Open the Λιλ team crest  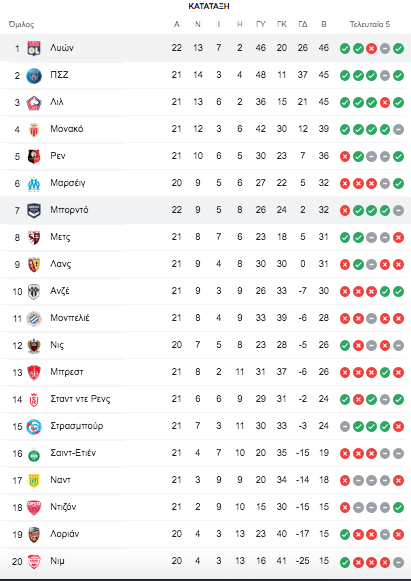pyautogui.click(x=34, y=102)
